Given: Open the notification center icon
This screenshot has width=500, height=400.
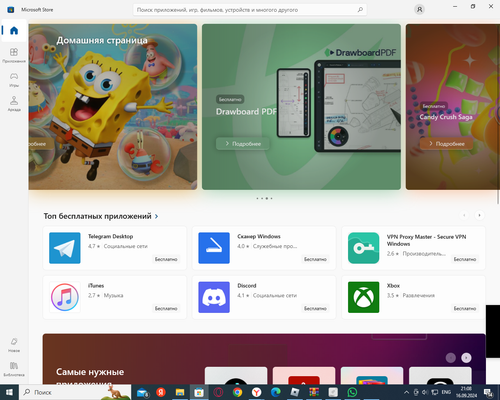Looking at the screenshot, I should (x=489, y=393).
